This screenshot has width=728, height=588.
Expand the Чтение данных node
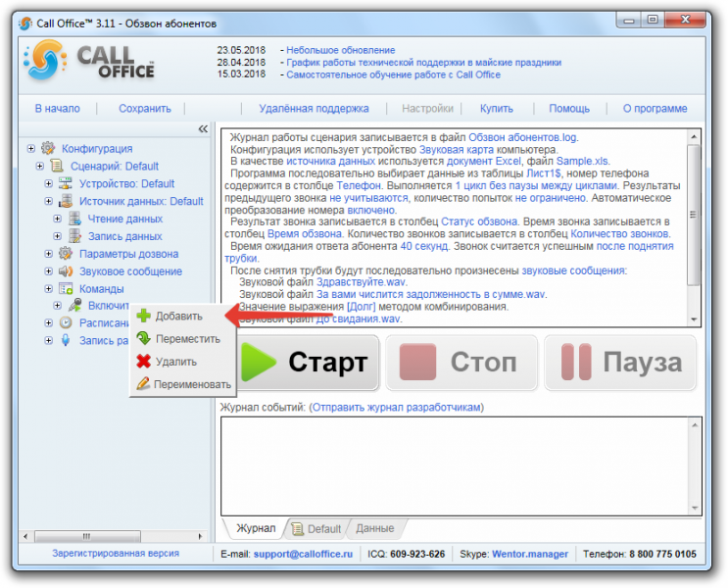[57, 219]
